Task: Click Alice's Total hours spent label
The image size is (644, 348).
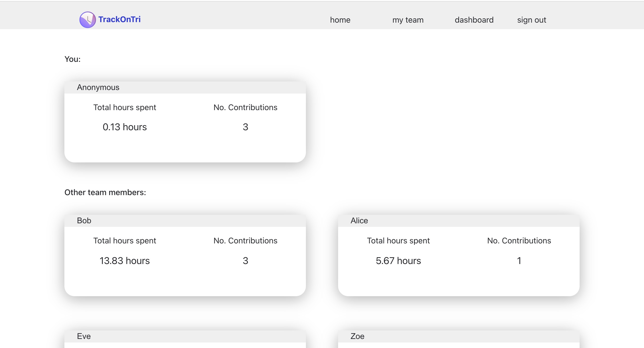Action: (x=398, y=241)
